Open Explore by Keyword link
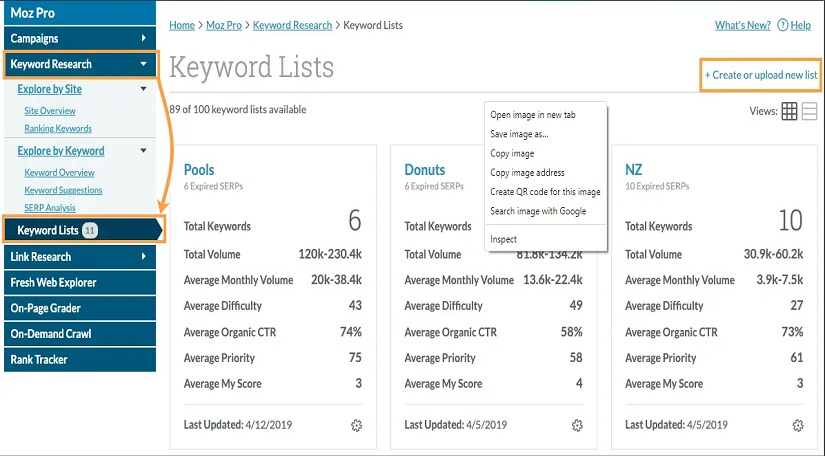Viewport: 825px width, 456px height. click(61, 151)
